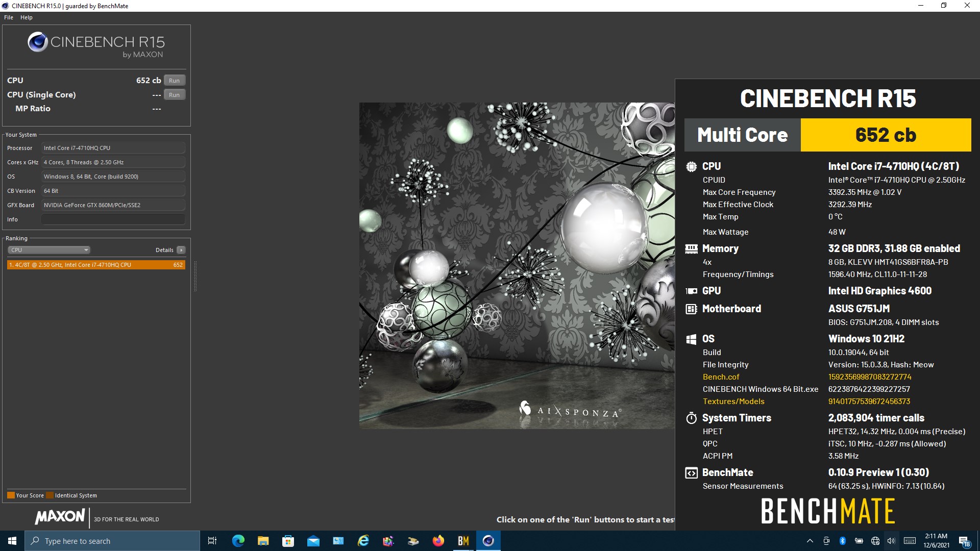The height and width of the screenshot is (551, 980).
Task: Click the rendered benchmark scene image
Action: [x=517, y=265]
